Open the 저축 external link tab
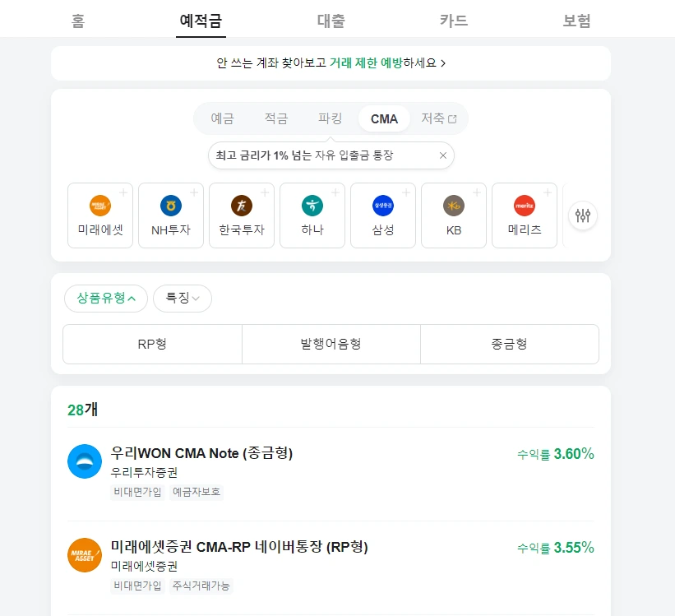The height and width of the screenshot is (616, 675). [438, 118]
